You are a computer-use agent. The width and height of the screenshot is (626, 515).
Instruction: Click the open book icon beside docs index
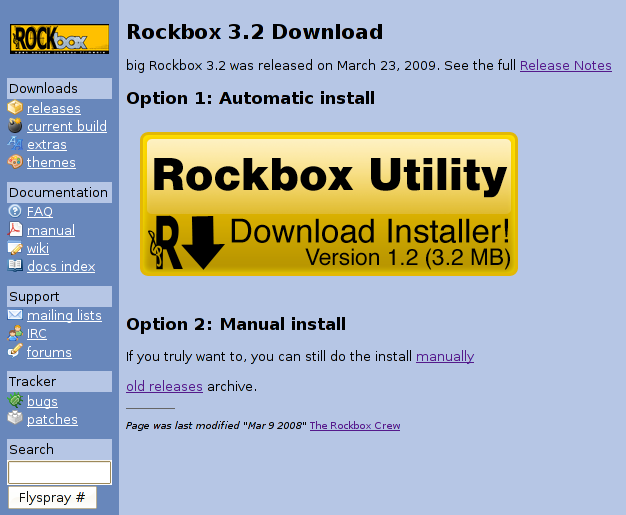click(x=15, y=265)
